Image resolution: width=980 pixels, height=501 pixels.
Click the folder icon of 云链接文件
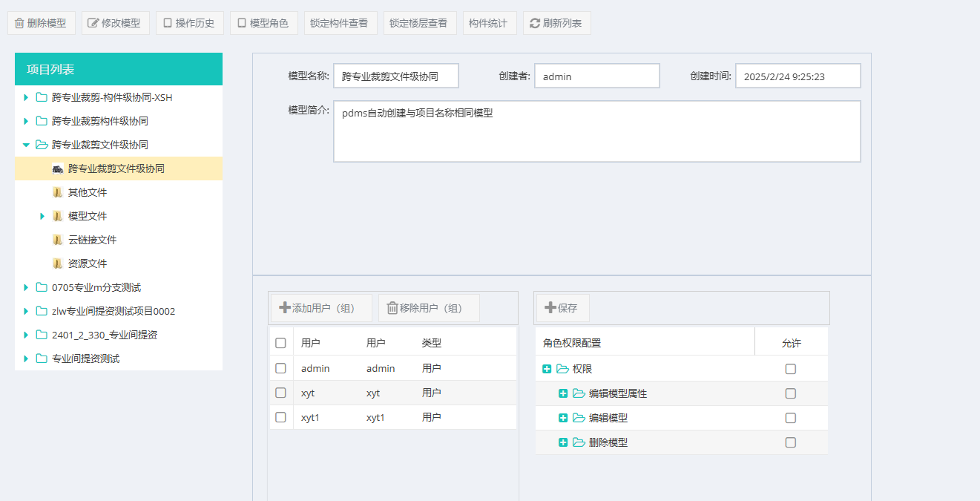point(58,240)
